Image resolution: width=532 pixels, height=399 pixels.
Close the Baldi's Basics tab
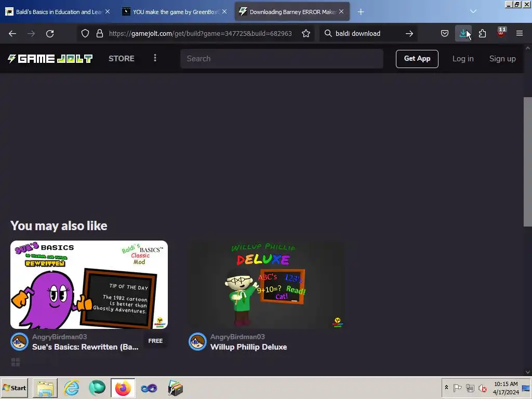[x=108, y=11]
